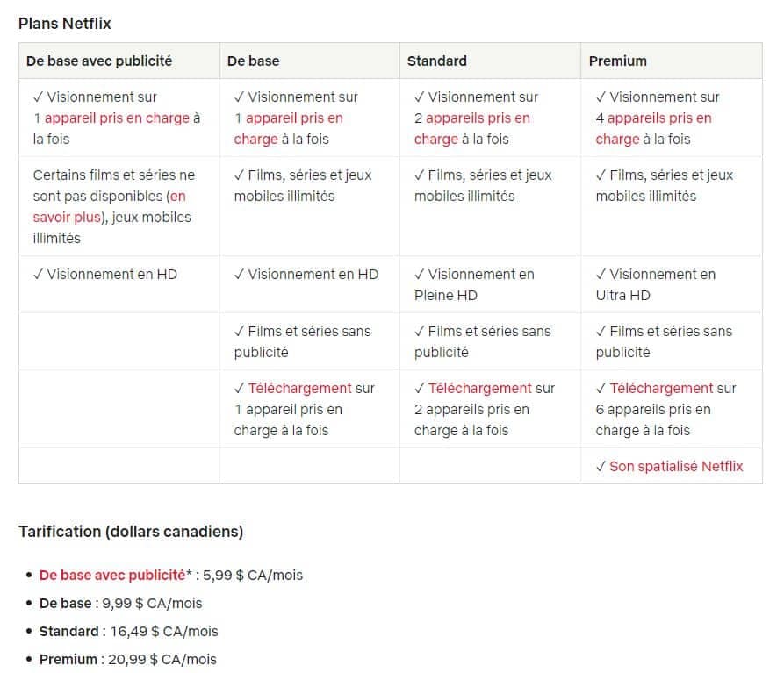The height and width of the screenshot is (673, 784).
Task: Click the 'De base' table column header
Action: [254, 61]
